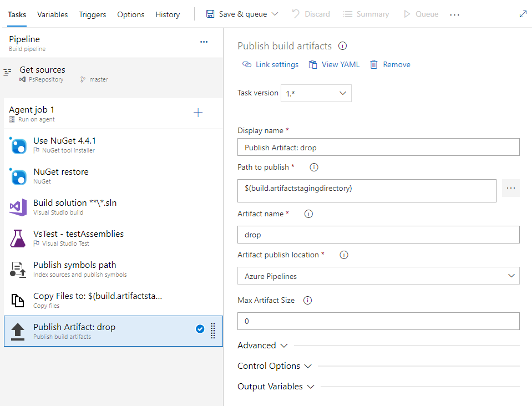Click the add task plus icon

[x=198, y=113]
